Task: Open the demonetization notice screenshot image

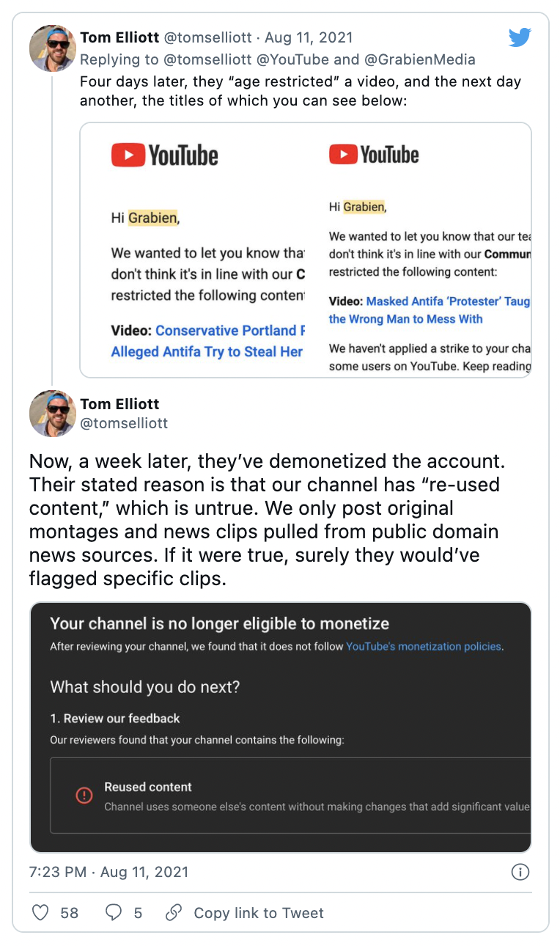Action: 281,727
